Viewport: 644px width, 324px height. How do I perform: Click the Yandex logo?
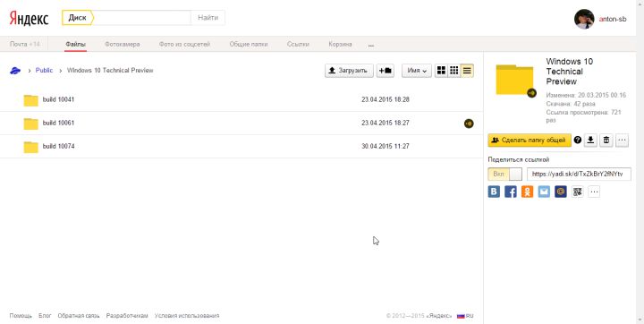click(x=29, y=18)
